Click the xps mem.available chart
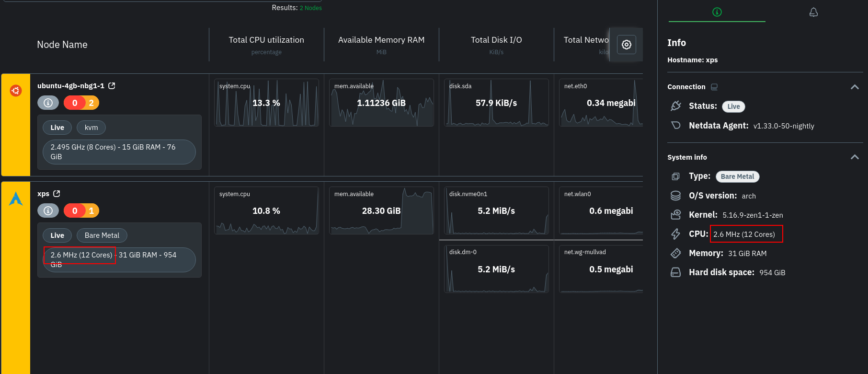The height and width of the screenshot is (374, 868). click(381, 210)
